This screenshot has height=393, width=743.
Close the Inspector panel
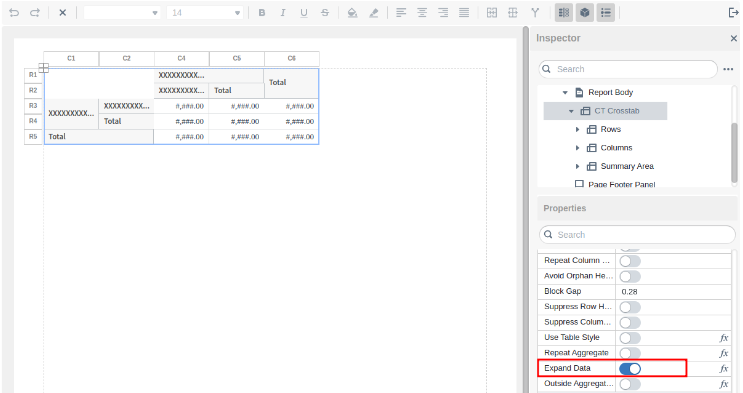point(734,38)
